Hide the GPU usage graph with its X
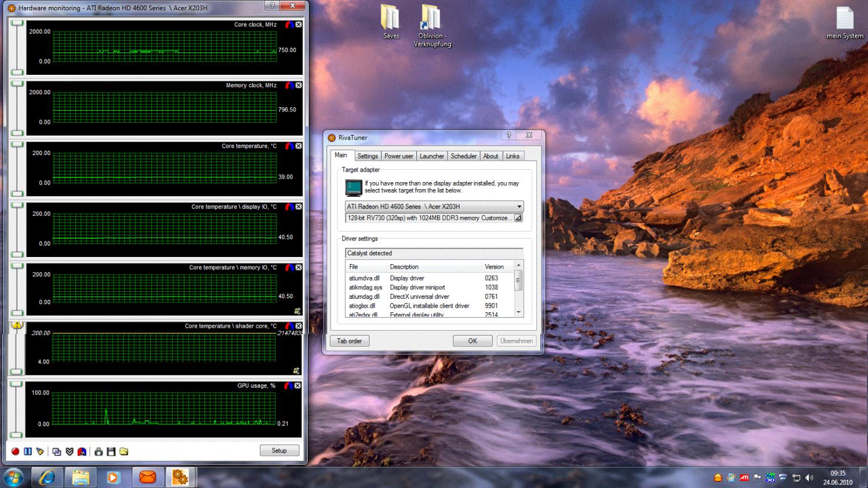The image size is (868, 488). pos(298,385)
